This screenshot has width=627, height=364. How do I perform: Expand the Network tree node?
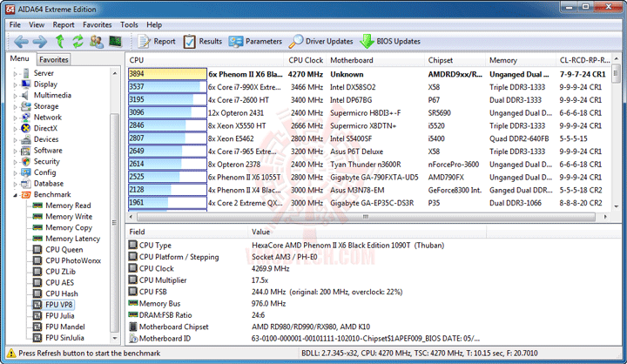click(x=16, y=118)
